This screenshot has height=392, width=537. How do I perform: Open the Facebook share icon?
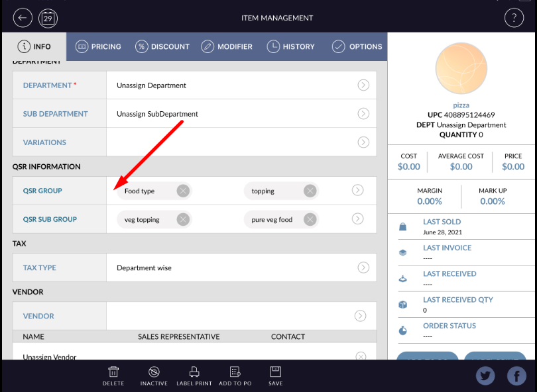[x=516, y=376]
